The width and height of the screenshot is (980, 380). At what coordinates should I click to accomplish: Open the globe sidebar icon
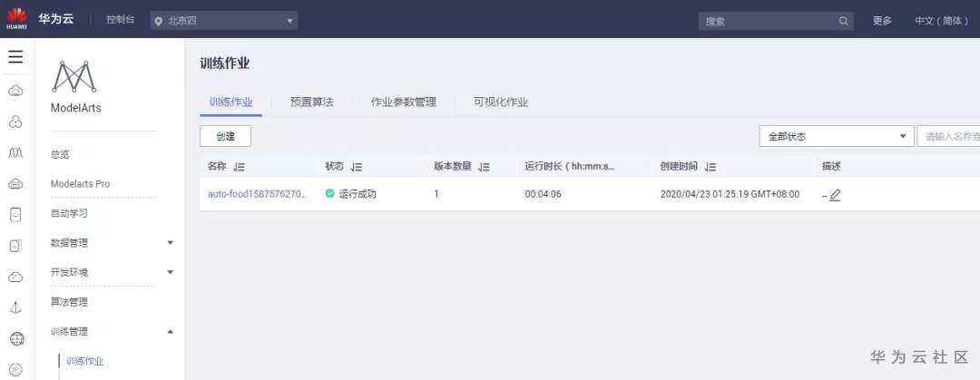pyautogui.click(x=16, y=339)
